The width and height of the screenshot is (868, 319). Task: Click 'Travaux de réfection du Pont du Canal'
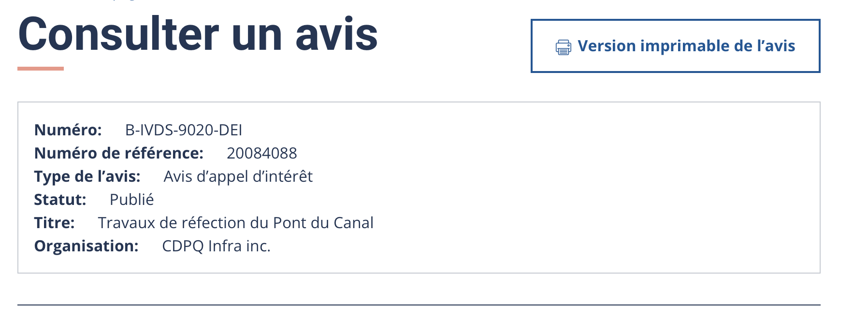(x=235, y=223)
